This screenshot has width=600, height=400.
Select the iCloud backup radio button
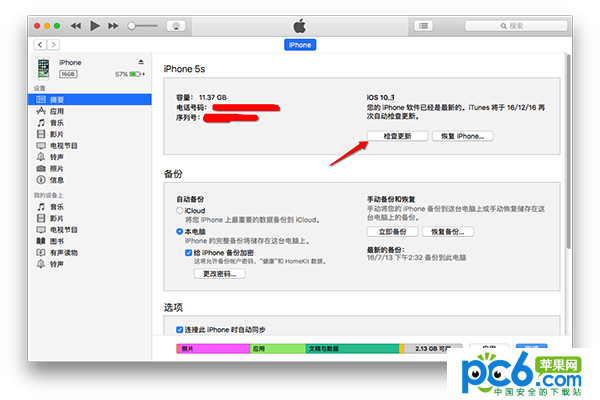[x=180, y=211]
